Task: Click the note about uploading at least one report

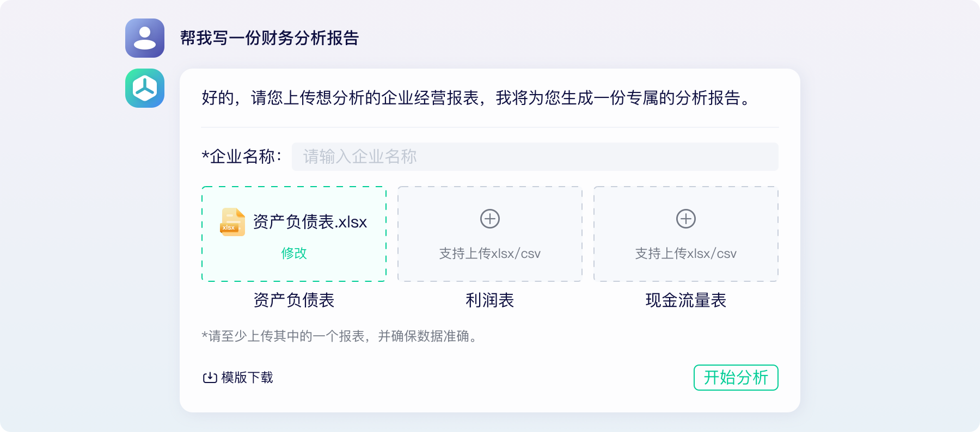Action: 339,336
